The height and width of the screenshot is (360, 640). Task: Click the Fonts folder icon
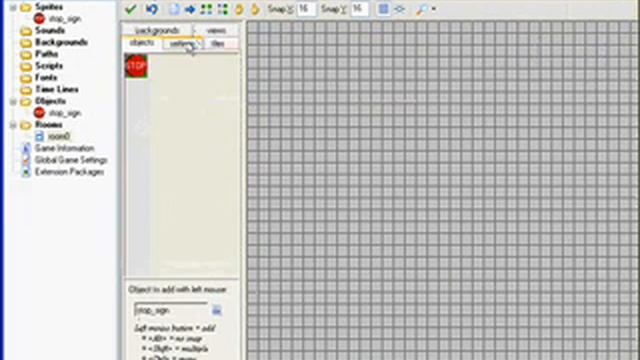(x=26, y=78)
